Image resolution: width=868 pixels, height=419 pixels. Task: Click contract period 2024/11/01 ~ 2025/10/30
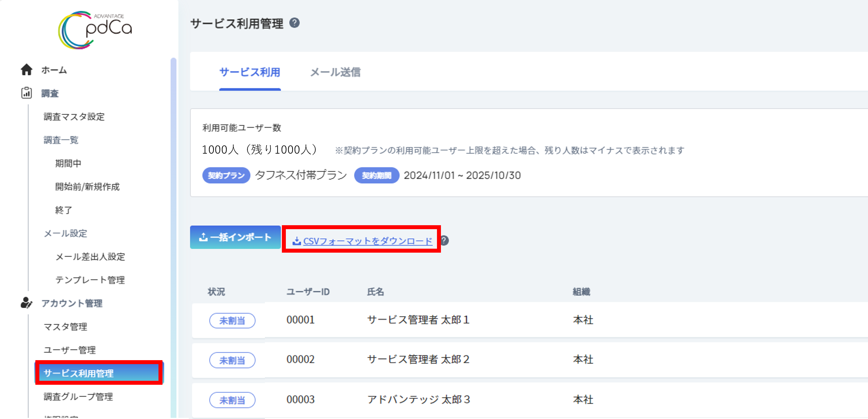pyautogui.click(x=462, y=175)
